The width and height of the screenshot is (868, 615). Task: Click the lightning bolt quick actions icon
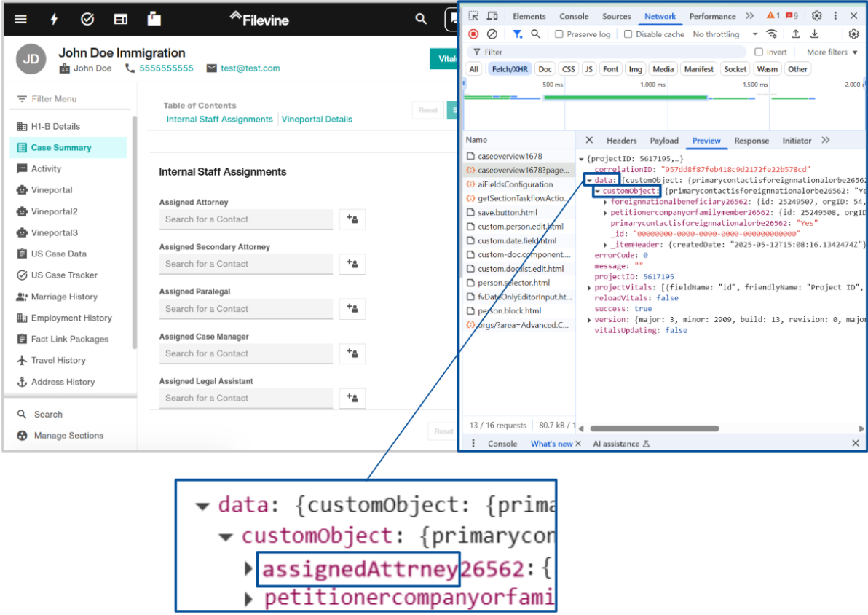(x=54, y=20)
